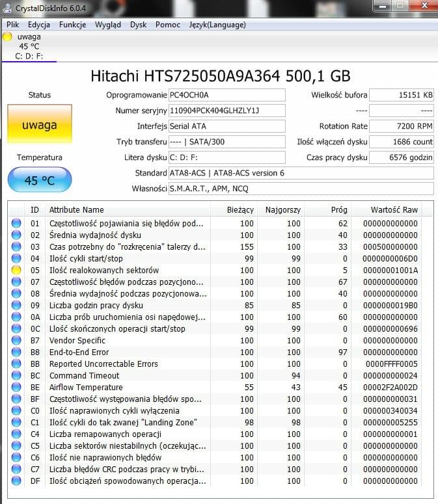Click the blue status icon for attribute C1
Image resolution: width=438 pixels, height=504 pixels.
click(16, 422)
